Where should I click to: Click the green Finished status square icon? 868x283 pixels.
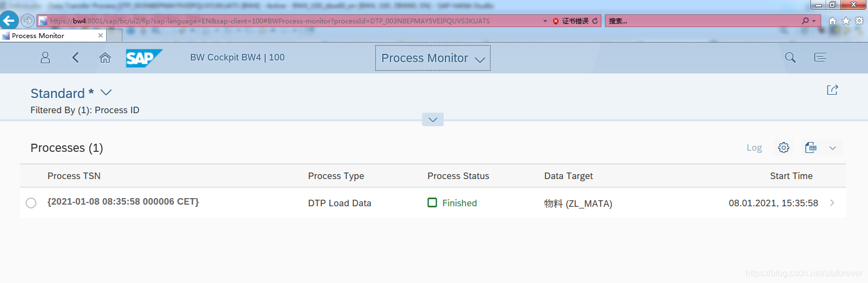pyautogui.click(x=432, y=202)
